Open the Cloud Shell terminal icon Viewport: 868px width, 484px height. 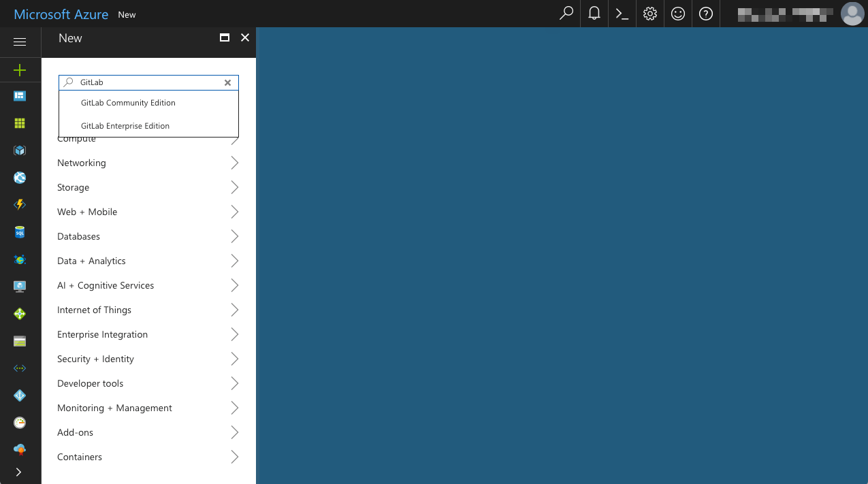pyautogui.click(x=621, y=14)
